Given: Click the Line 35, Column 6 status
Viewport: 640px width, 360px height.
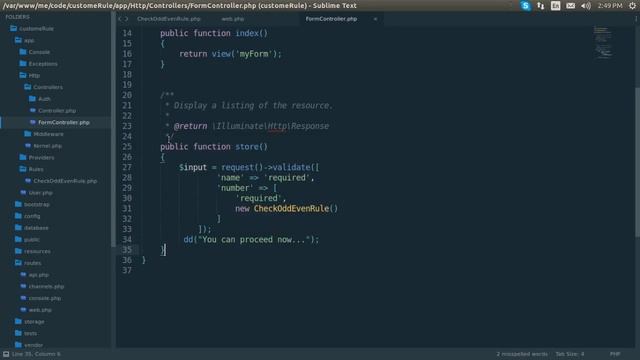Looking at the screenshot, I should pyautogui.click(x=36, y=354).
